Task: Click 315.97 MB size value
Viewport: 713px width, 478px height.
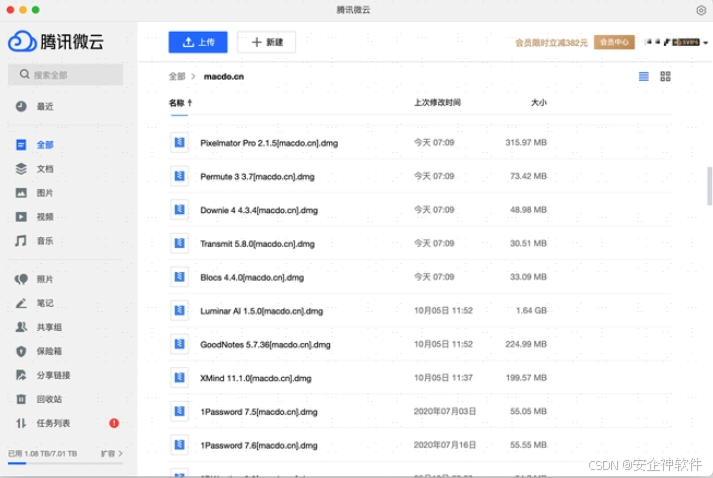Action: (x=526, y=142)
